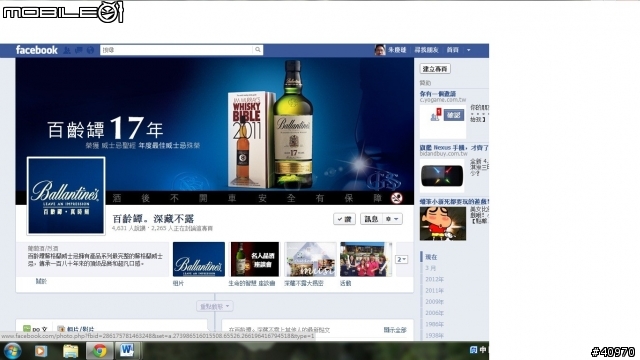
Task: Click the Message button 訊息
Action: point(371,219)
